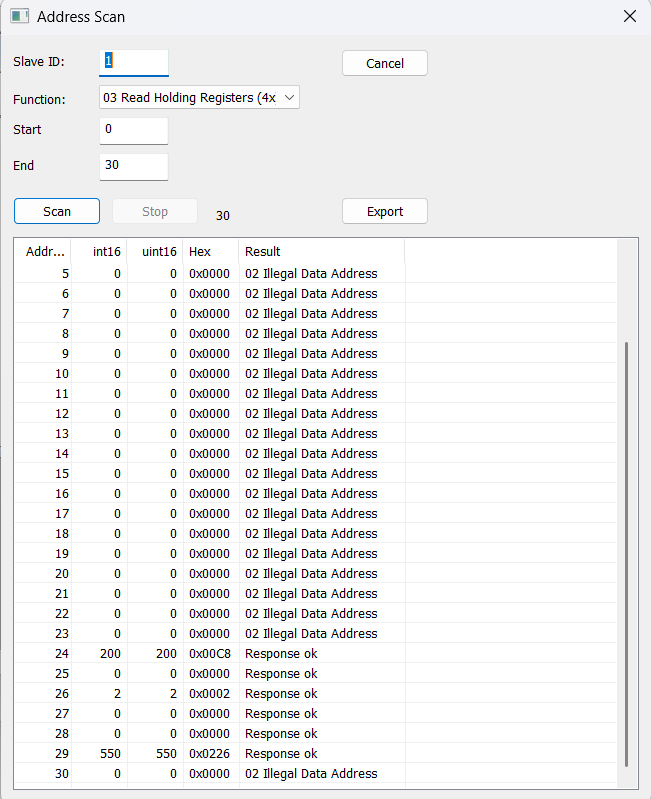
Task: Select hex value 0x0002 in row 26
Action: (x=208, y=693)
